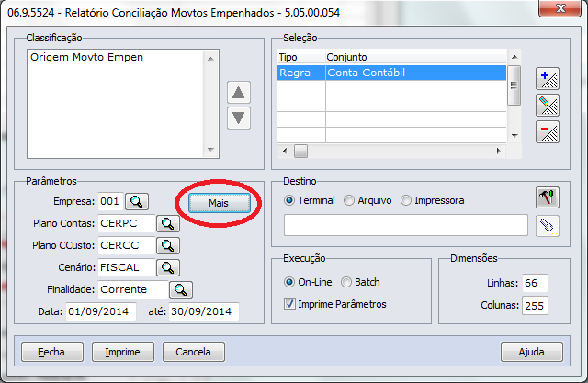Open destination settings hammer icon
The image size is (588, 383).
(548, 197)
